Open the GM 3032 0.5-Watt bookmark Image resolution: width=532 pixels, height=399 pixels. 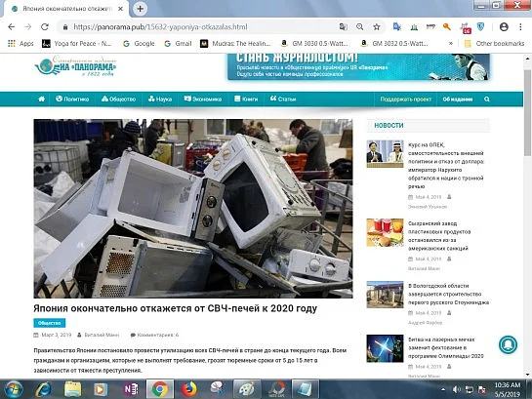click(x=394, y=43)
